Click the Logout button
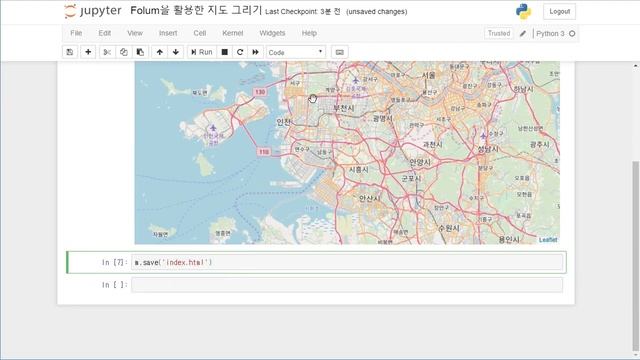The width and height of the screenshot is (640, 360). click(559, 11)
